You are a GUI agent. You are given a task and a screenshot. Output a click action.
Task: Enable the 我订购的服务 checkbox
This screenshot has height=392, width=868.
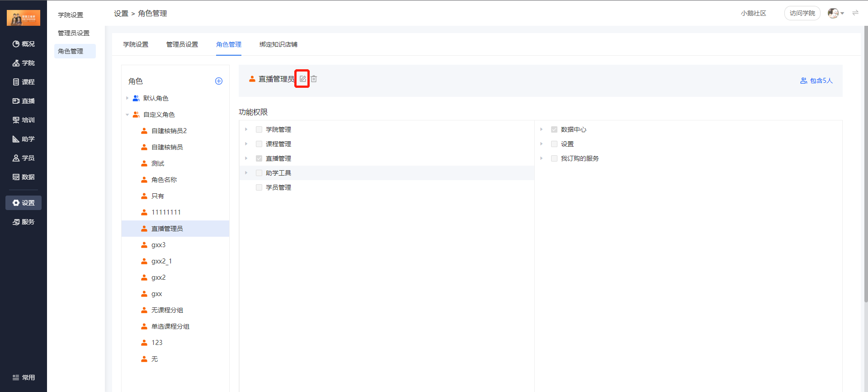pyautogui.click(x=554, y=158)
